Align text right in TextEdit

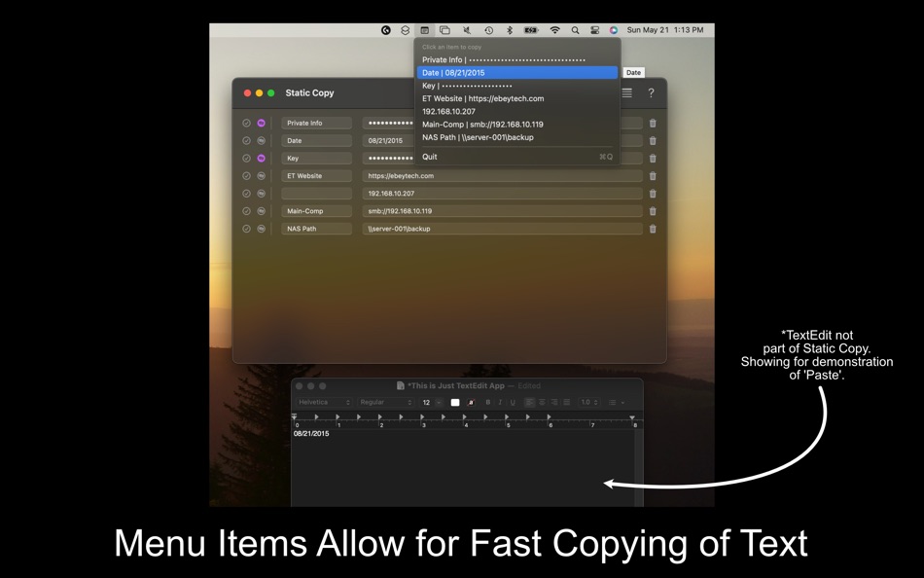tap(554, 402)
